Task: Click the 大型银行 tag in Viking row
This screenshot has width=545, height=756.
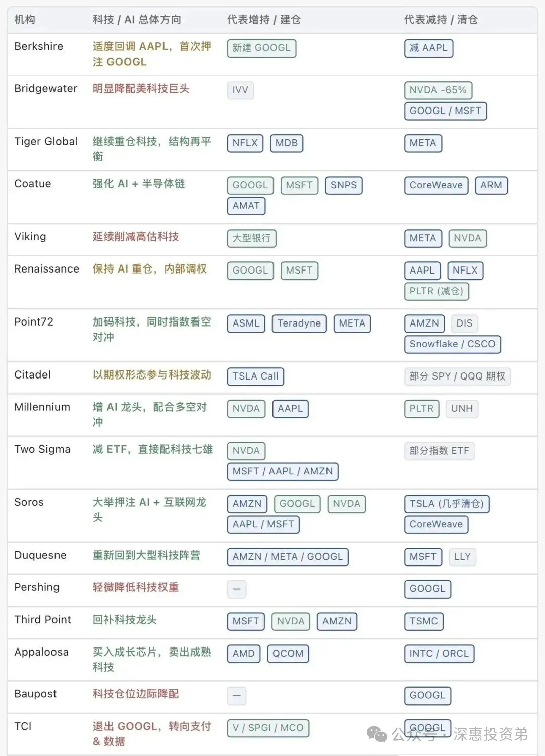Action: (x=251, y=238)
